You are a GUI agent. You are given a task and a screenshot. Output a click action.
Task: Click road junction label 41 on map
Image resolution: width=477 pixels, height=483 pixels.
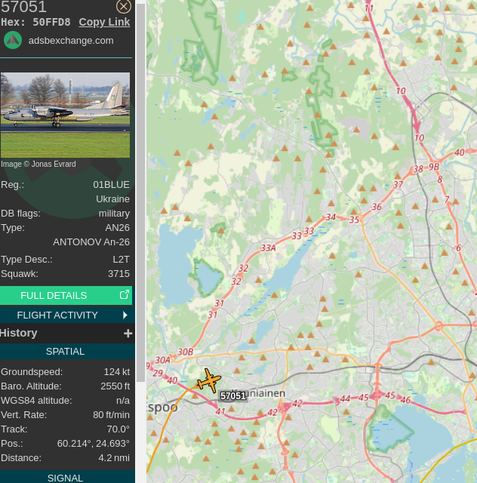(x=220, y=411)
